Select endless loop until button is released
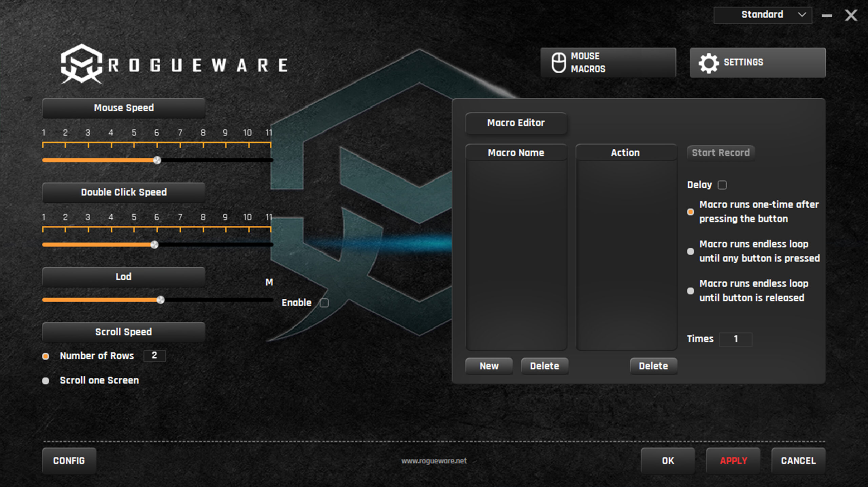 [x=690, y=291]
